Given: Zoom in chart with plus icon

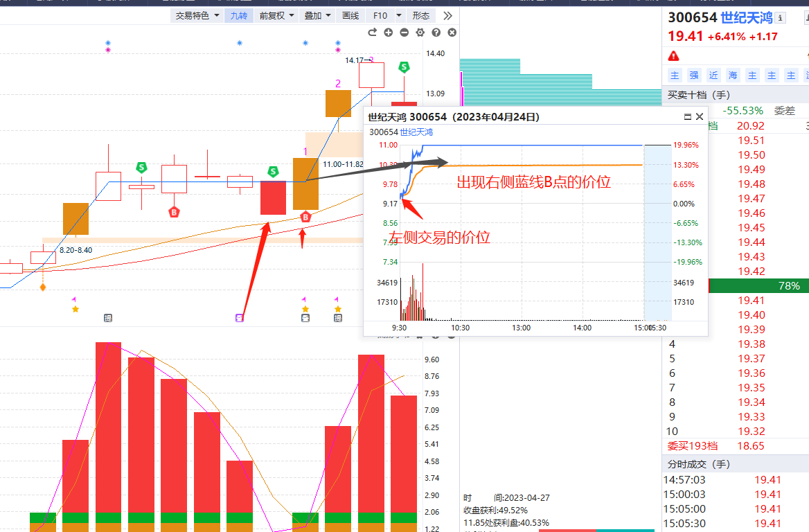Looking at the screenshot, I should [x=389, y=33].
